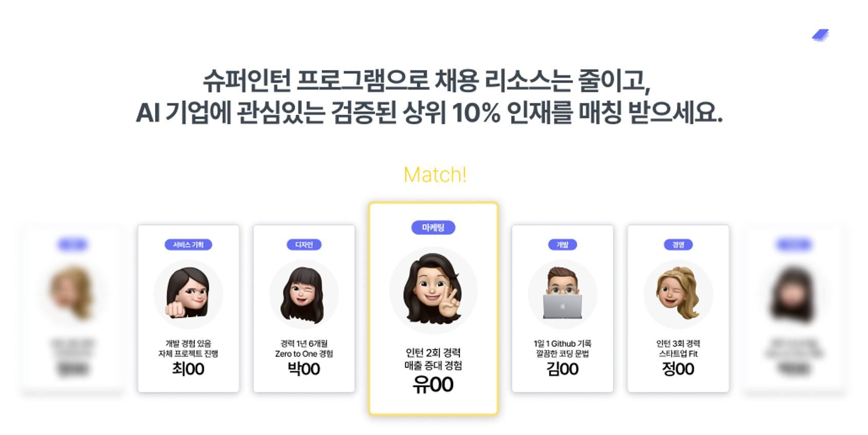Click the '1일 1 Github 기록' description text
Image resolution: width=868 pixels, height=435 pixels.
coord(562,343)
